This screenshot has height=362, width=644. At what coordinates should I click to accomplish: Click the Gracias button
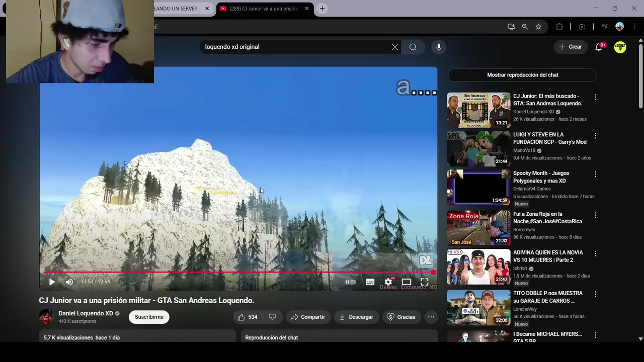click(401, 317)
